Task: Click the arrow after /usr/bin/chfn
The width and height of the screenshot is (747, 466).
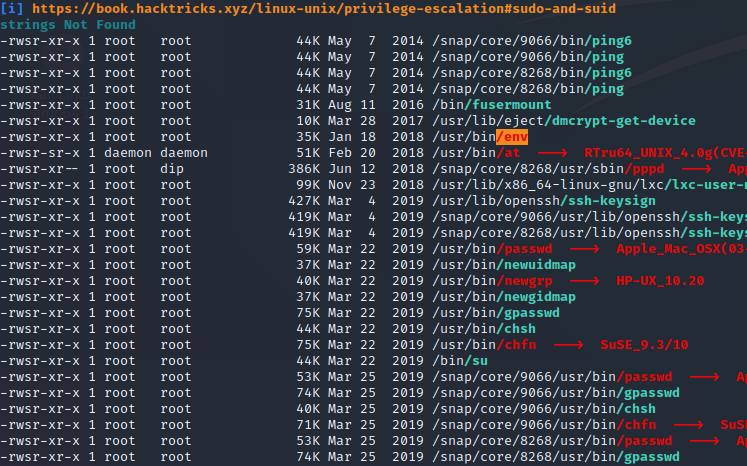Action: (x=568, y=345)
